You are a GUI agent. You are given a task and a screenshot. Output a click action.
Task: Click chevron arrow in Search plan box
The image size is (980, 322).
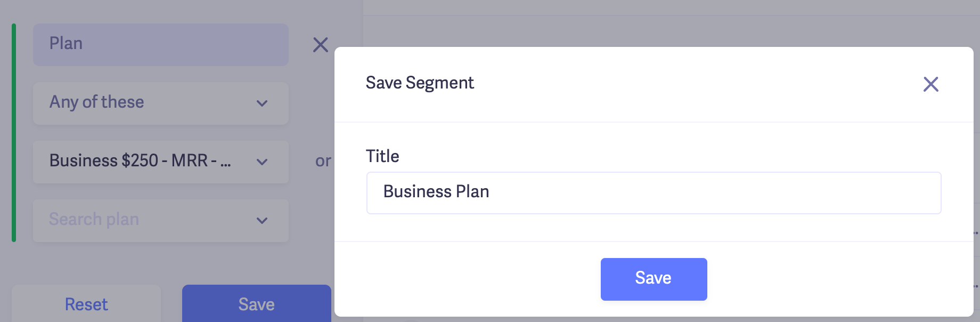(x=262, y=221)
